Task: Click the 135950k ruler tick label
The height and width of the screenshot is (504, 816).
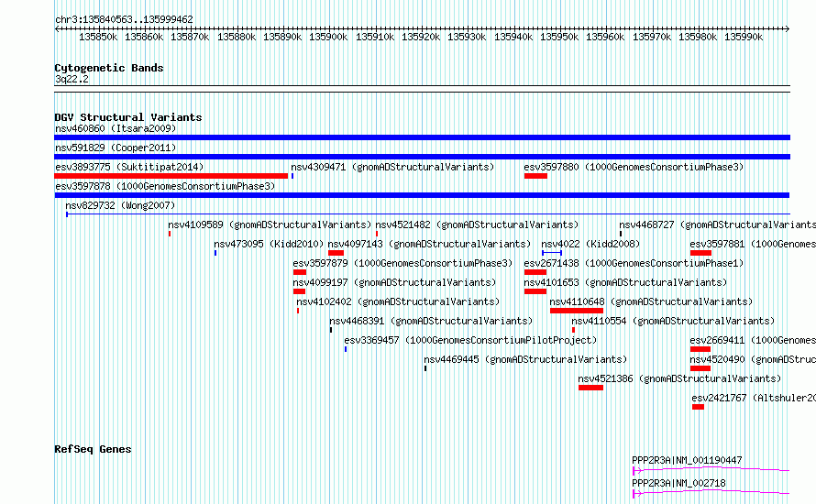Action: pos(559,37)
